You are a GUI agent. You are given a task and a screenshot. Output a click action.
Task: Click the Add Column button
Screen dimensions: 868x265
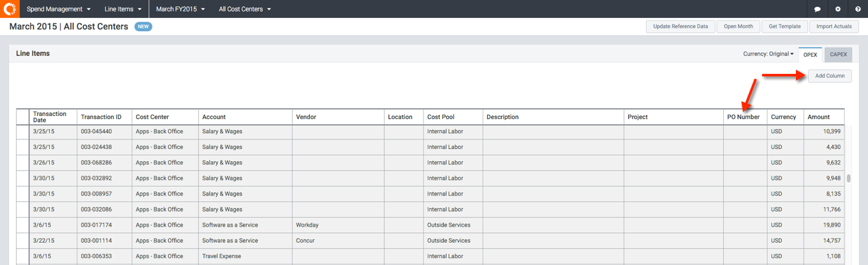(x=830, y=76)
